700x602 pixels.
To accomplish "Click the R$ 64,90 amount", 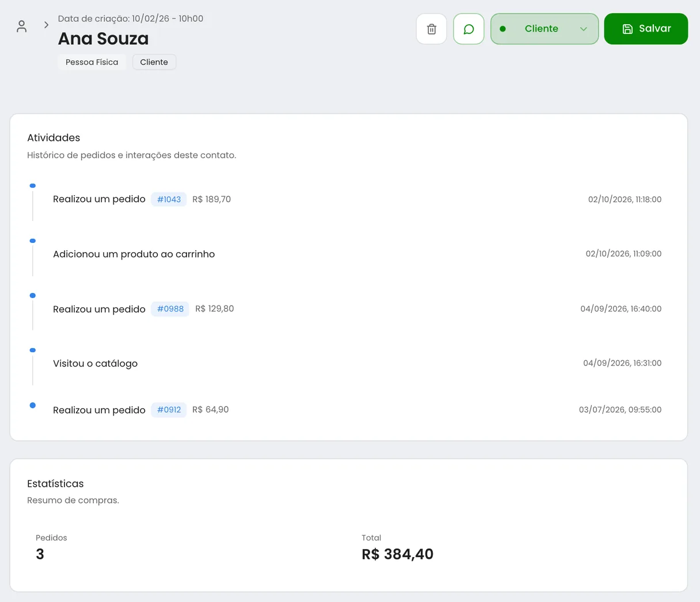I will pyautogui.click(x=211, y=410).
